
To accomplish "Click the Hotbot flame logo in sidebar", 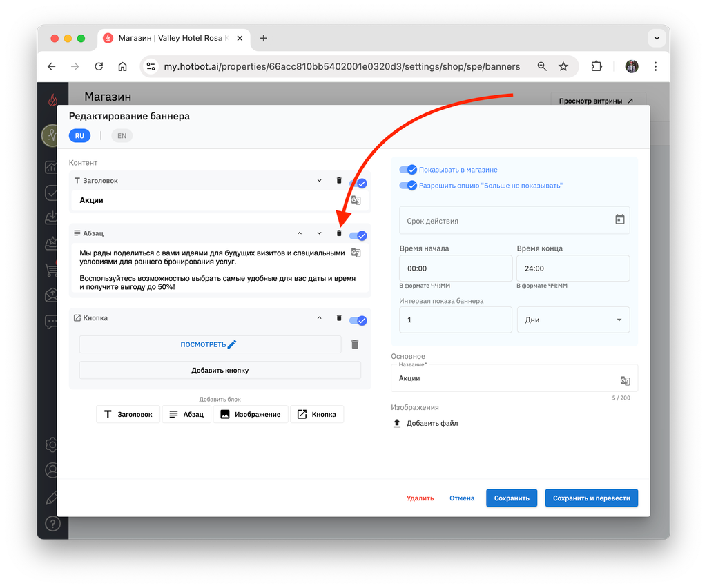I will click(x=52, y=99).
